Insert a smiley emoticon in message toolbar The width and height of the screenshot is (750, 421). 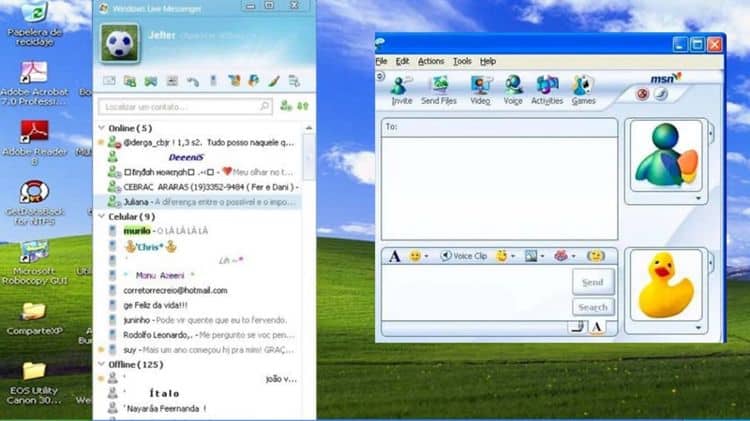[x=415, y=256]
